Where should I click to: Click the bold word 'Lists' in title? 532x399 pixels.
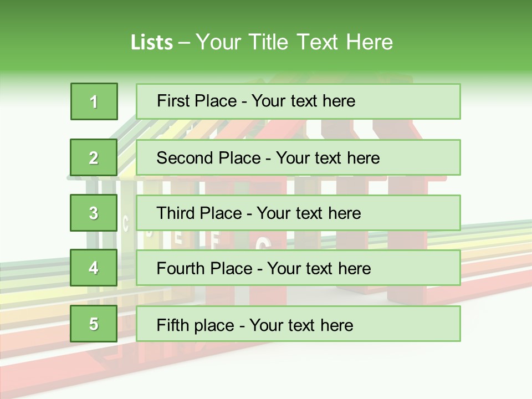point(152,43)
